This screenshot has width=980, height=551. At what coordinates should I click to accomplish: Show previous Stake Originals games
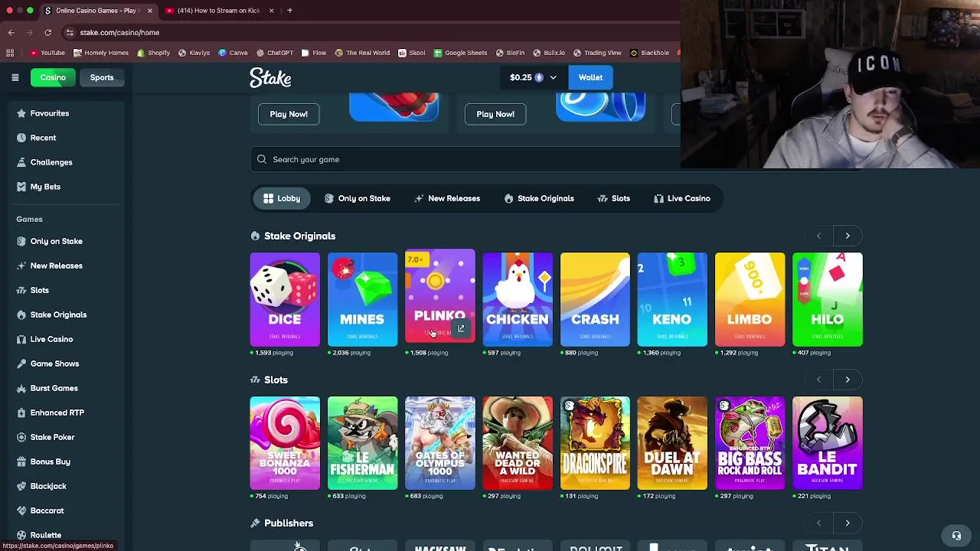tap(818, 236)
